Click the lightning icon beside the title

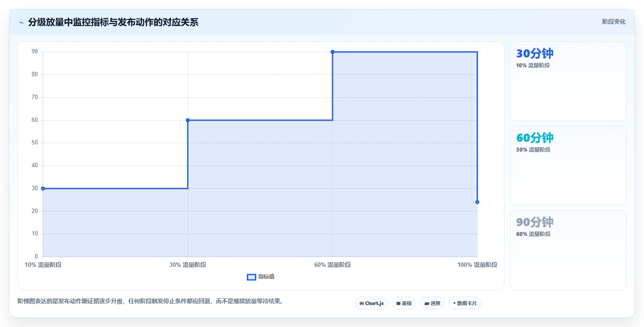coord(21,22)
